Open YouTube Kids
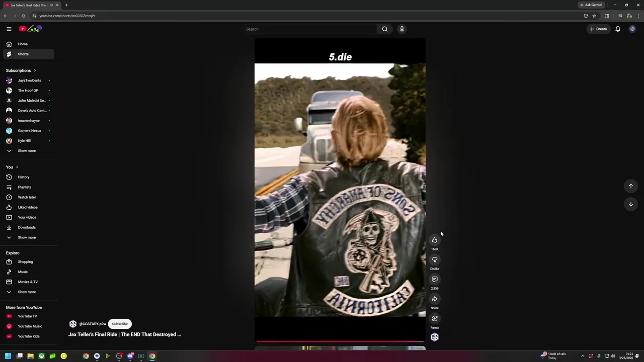The height and width of the screenshot is (362, 644). point(28,336)
